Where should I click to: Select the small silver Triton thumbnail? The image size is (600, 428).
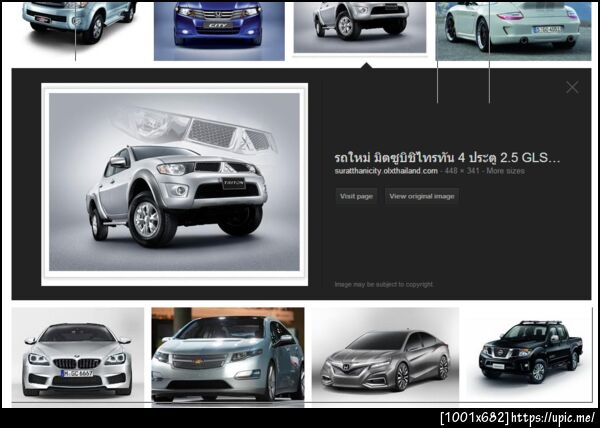(360, 27)
